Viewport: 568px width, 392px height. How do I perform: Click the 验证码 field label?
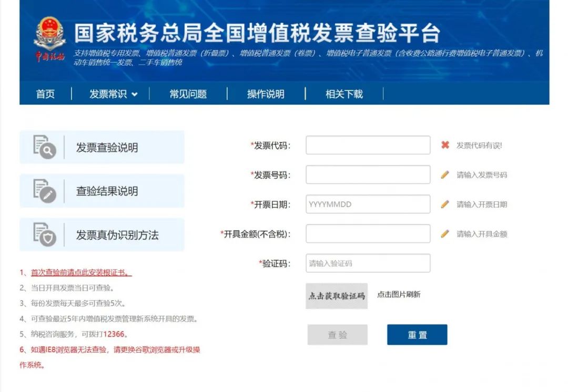pos(275,263)
